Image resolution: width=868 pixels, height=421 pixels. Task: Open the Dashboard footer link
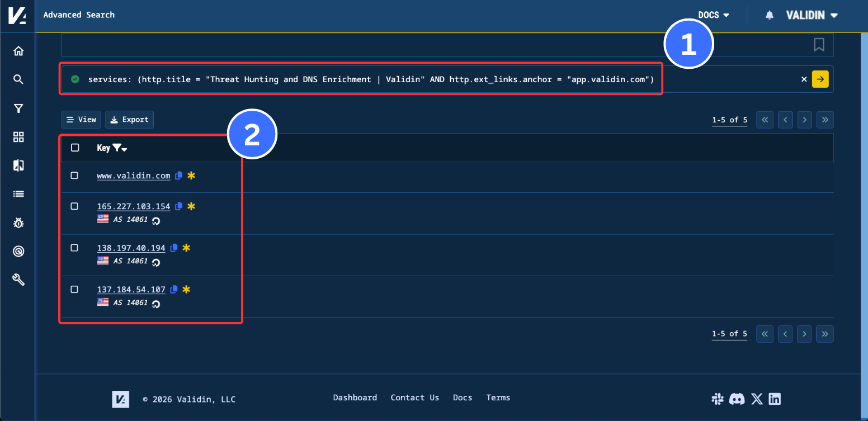coord(355,398)
